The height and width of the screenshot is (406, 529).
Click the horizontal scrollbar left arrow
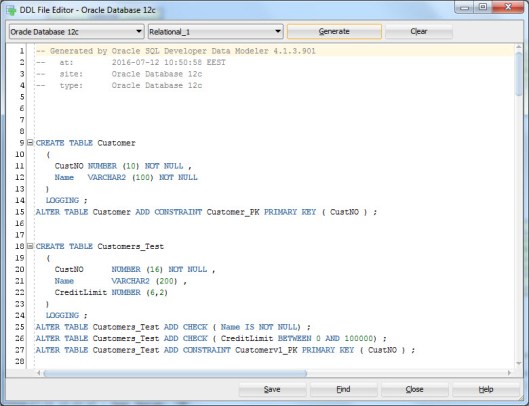39,373
